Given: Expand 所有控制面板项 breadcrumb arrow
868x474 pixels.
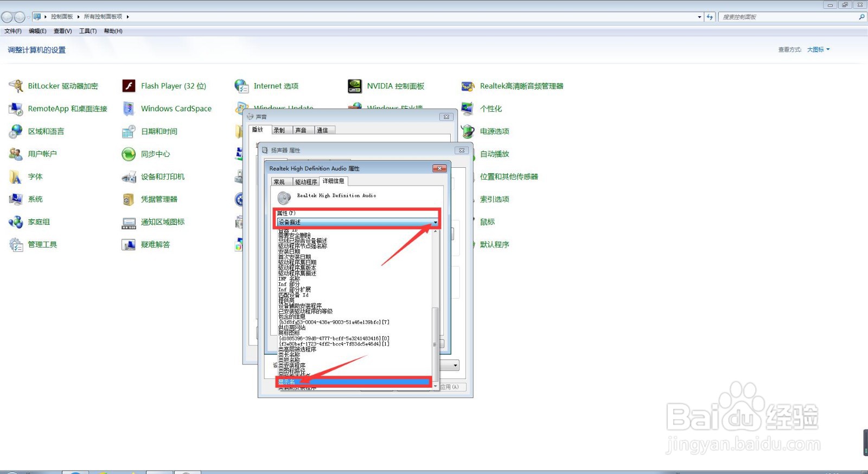Looking at the screenshot, I should click(x=127, y=17).
